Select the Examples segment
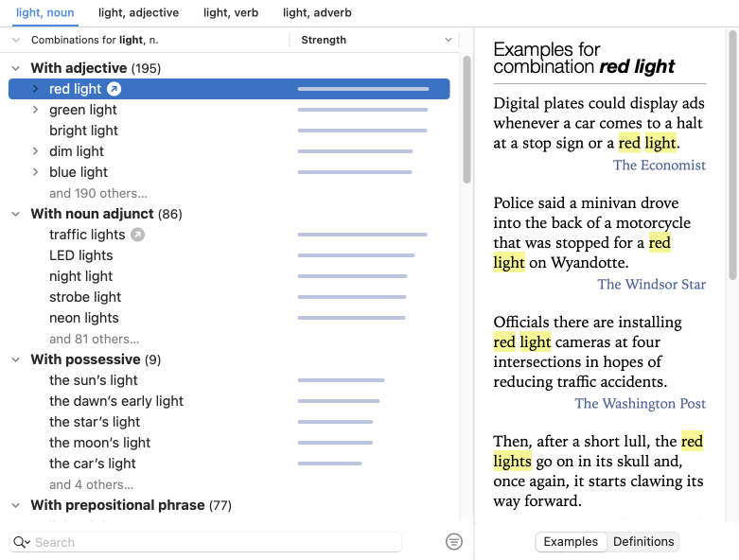739x560 pixels. [x=571, y=542]
